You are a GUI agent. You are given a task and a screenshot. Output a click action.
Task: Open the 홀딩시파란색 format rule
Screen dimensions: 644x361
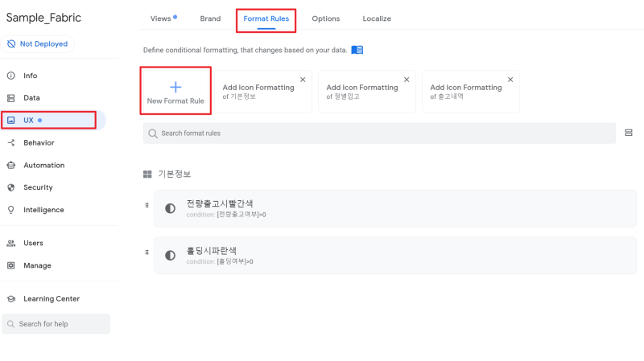pyautogui.click(x=395, y=255)
